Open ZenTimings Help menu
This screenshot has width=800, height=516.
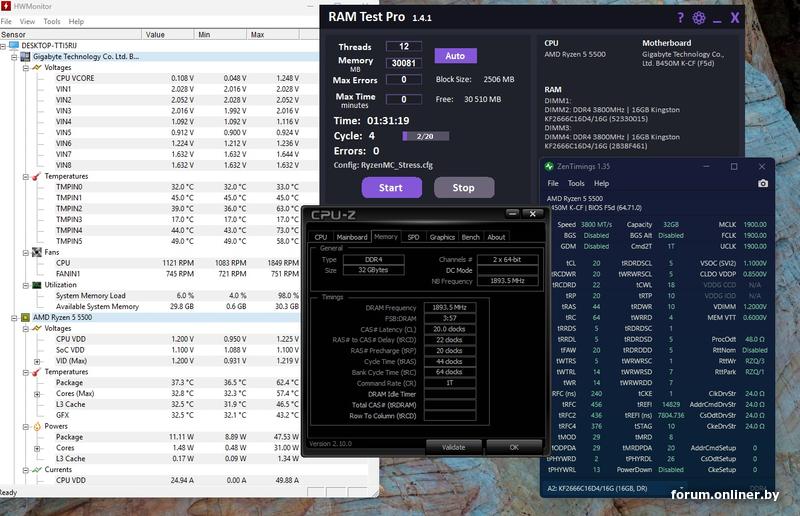tap(602, 183)
